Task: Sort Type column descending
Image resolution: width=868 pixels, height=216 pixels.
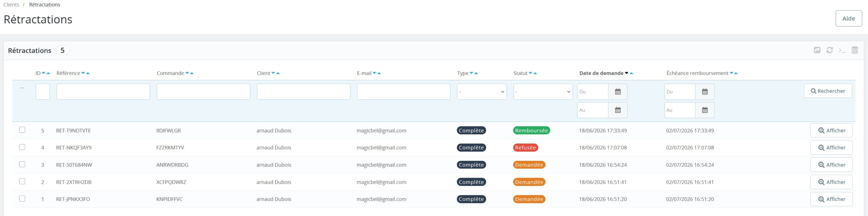Action: click(471, 73)
